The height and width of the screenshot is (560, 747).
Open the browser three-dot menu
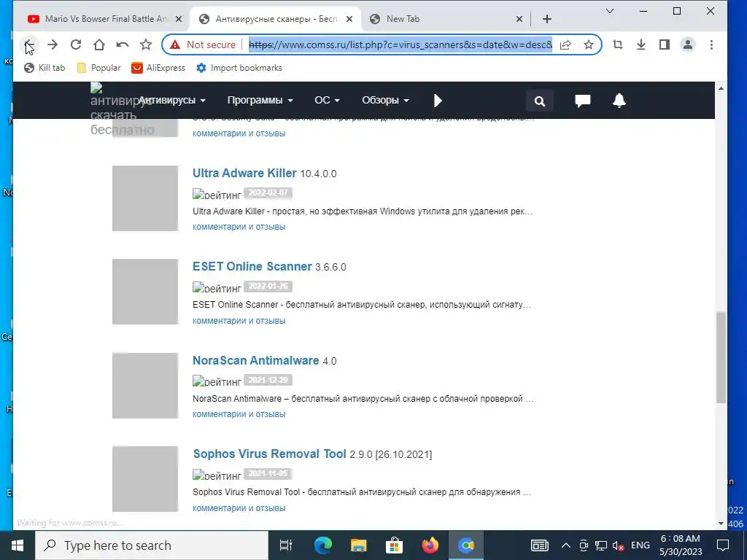click(711, 44)
